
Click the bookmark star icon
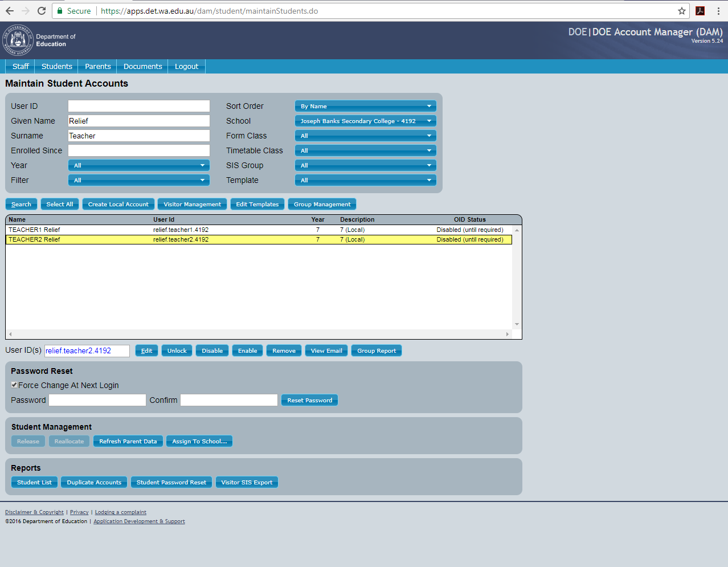tap(681, 11)
